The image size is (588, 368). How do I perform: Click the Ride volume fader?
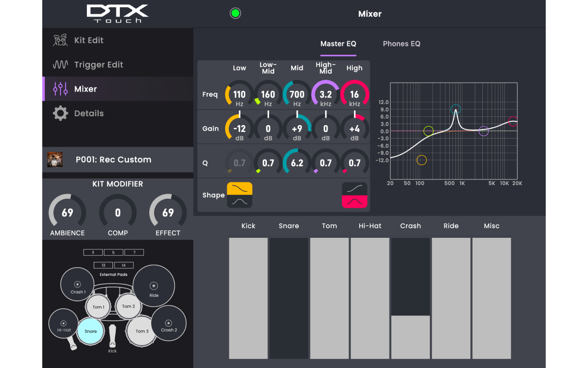pos(451,298)
